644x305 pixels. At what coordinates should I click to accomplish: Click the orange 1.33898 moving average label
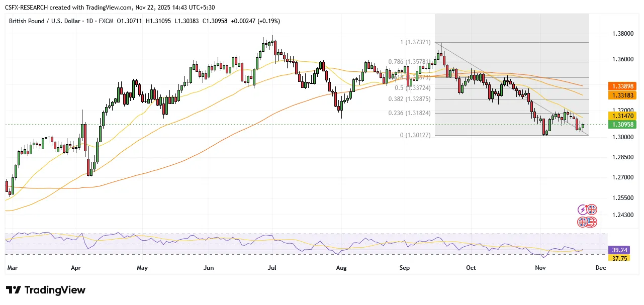point(622,86)
